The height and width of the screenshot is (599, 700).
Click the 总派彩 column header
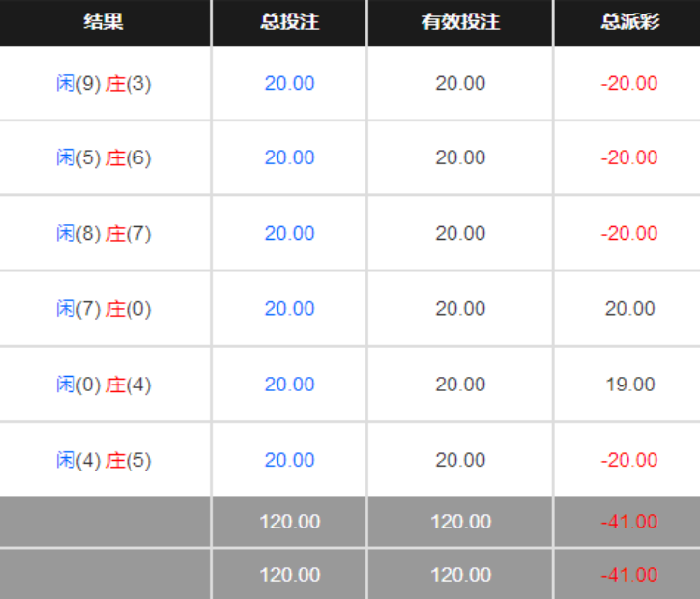tap(629, 21)
